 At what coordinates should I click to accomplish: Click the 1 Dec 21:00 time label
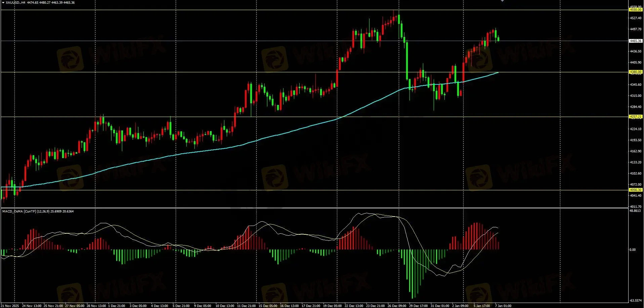(117, 306)
